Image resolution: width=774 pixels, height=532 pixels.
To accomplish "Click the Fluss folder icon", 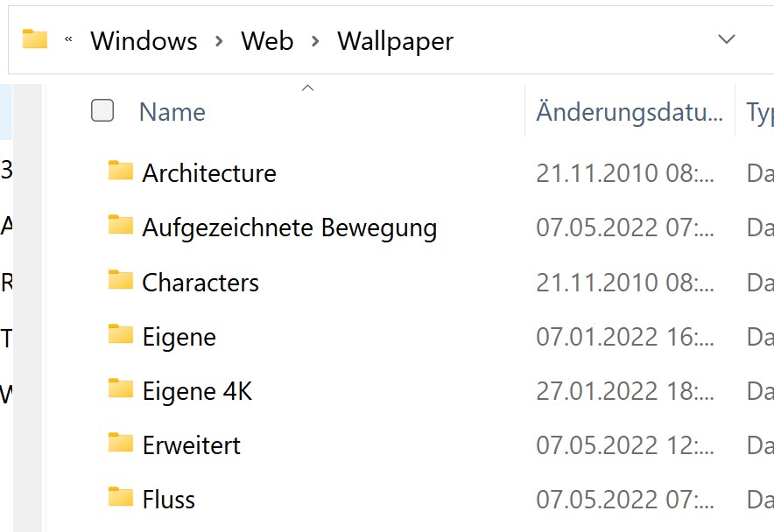I will click(x=121, y=497).
